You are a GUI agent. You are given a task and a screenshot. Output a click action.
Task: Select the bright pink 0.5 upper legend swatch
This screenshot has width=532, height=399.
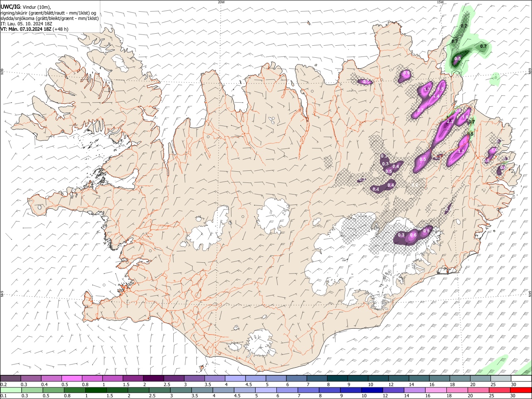pos(71,379)
